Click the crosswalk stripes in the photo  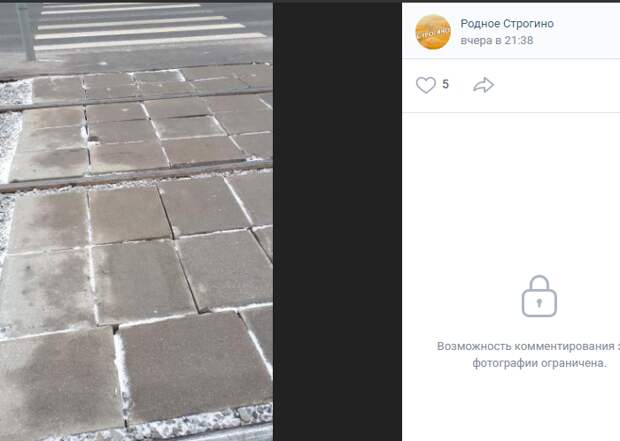pos(148,26)
